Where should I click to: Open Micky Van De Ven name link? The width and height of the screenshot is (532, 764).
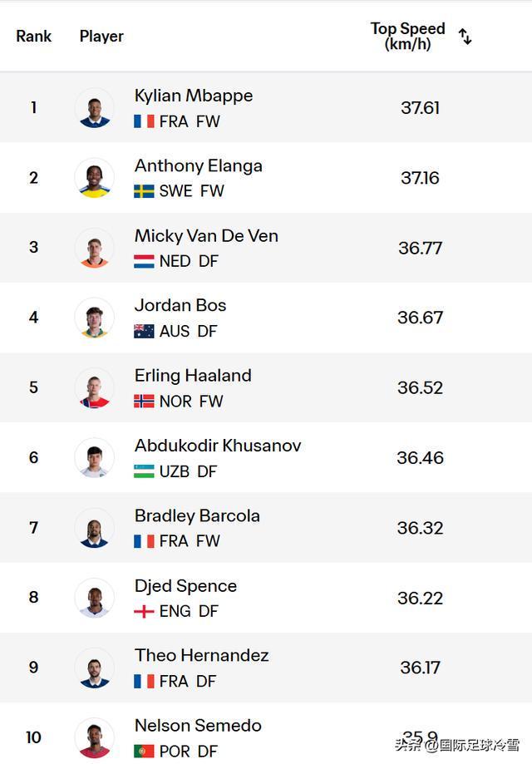pyautogui.click(x=206, y=236)
